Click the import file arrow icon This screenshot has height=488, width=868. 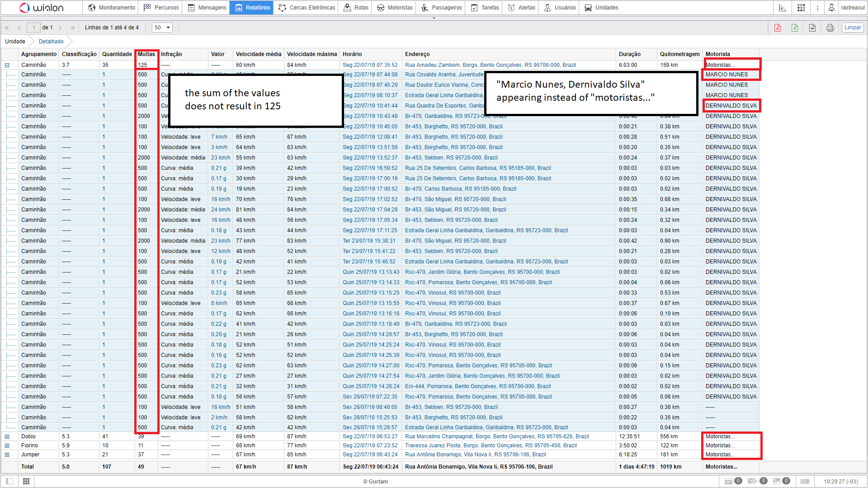coord(812,28)
